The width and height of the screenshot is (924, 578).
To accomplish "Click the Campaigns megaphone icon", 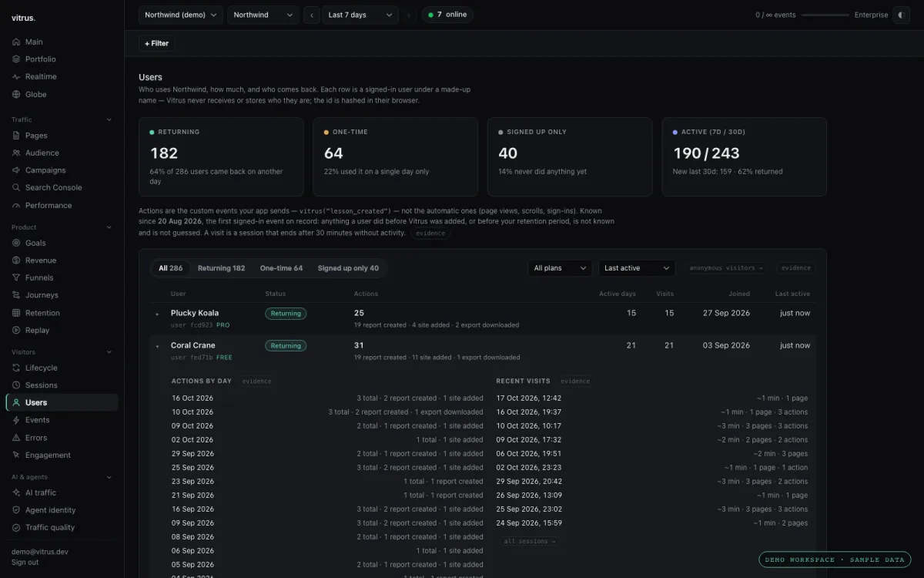I will [16, 170].
